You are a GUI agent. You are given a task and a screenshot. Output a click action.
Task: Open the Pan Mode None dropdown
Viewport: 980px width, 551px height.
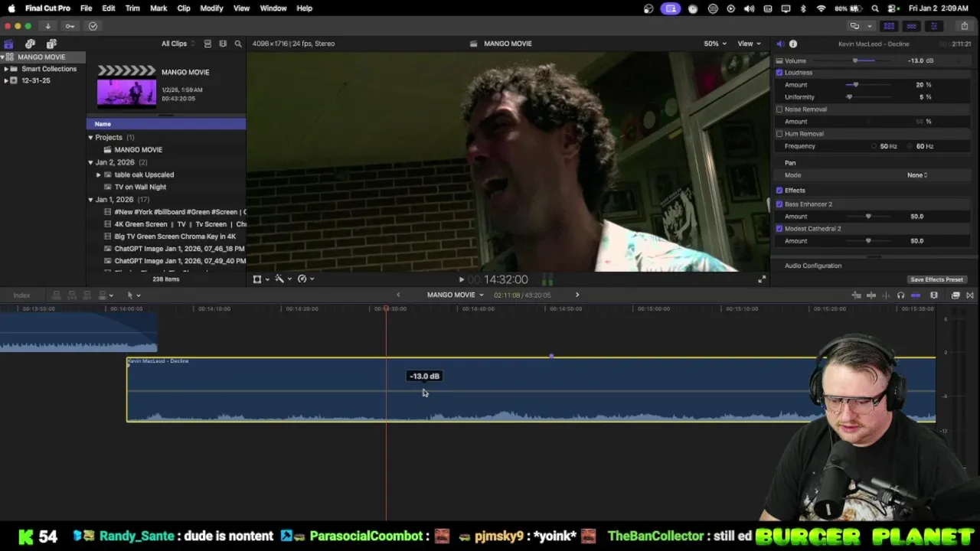[917, 175]
